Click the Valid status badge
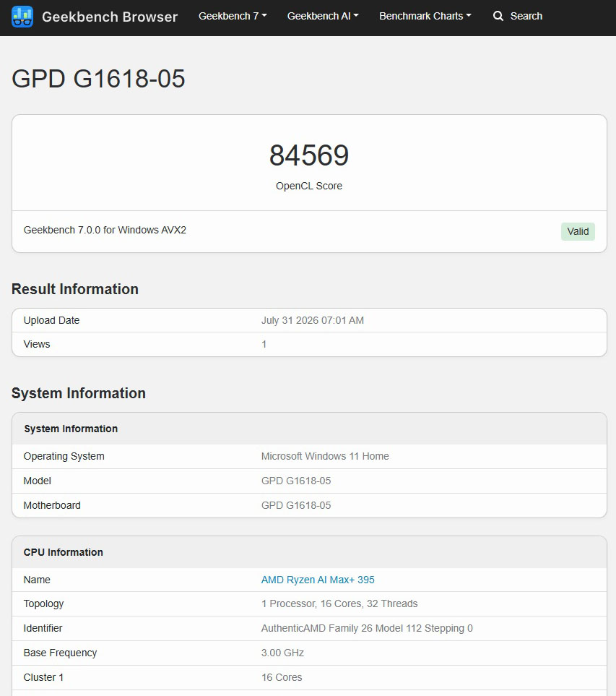This screenshot has width=616, height=696. pos(578,232)
